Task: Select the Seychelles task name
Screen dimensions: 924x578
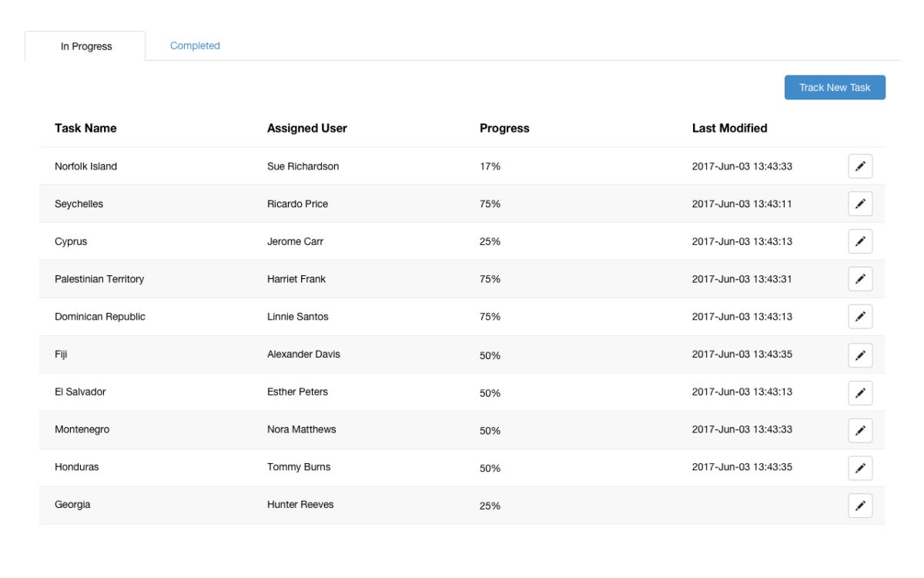Action: [x=79, y=204]
